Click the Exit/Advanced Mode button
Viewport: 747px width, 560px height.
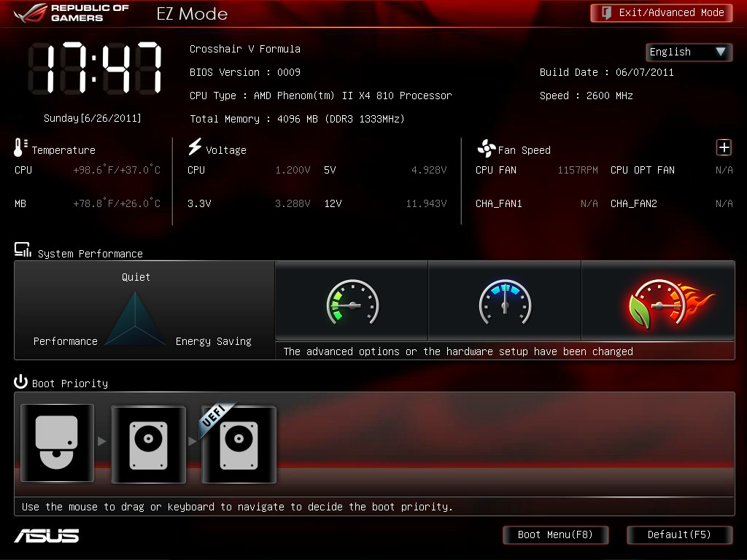(661, 13)
